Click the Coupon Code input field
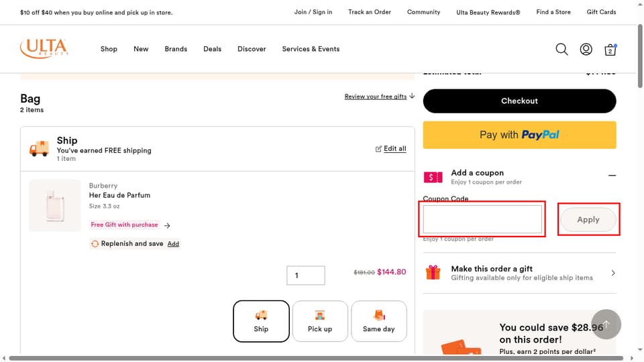The height and width of the screenshot is (362, 644). (482, 219)
